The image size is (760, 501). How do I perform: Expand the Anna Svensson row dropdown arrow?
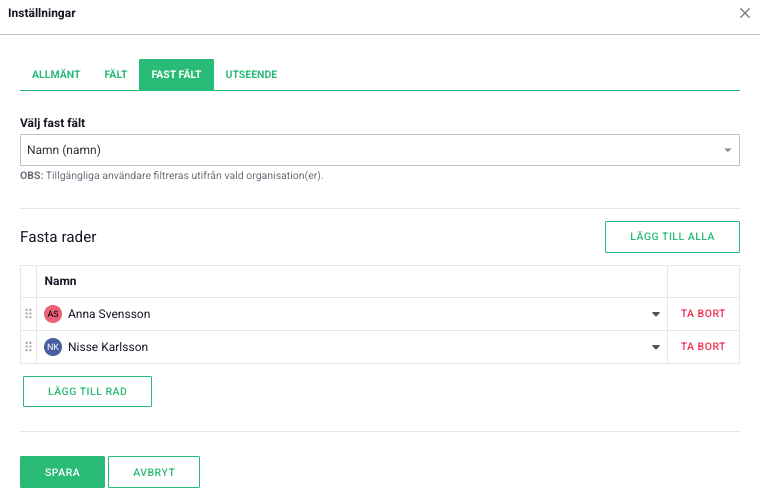pyautogui.click(x=656, y=314)
